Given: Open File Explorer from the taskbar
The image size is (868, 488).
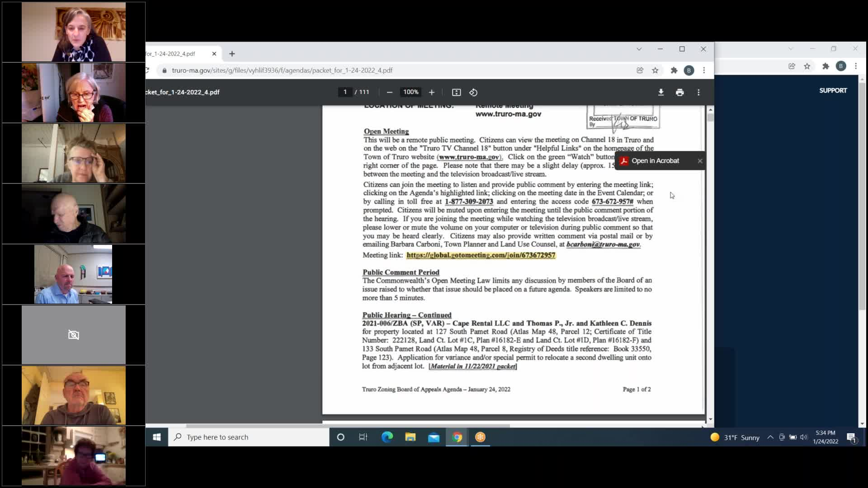Looking at the screenshot, I should (x=410, y=437).
